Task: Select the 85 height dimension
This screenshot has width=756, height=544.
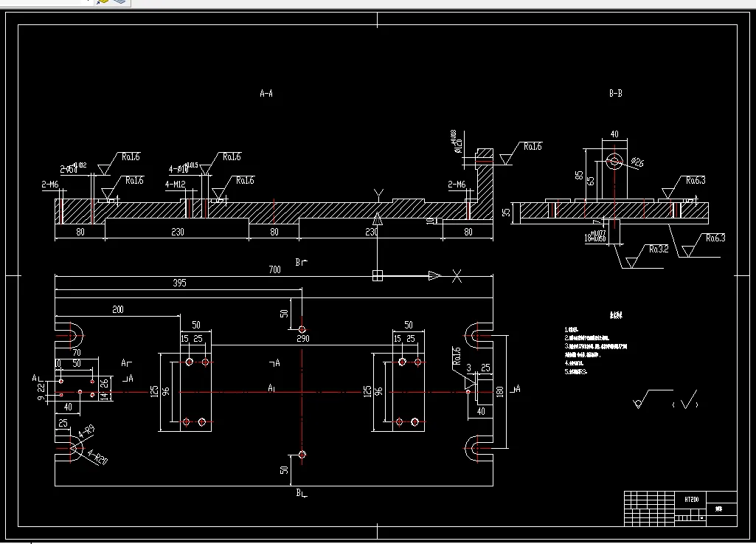Action: [579, 175]
